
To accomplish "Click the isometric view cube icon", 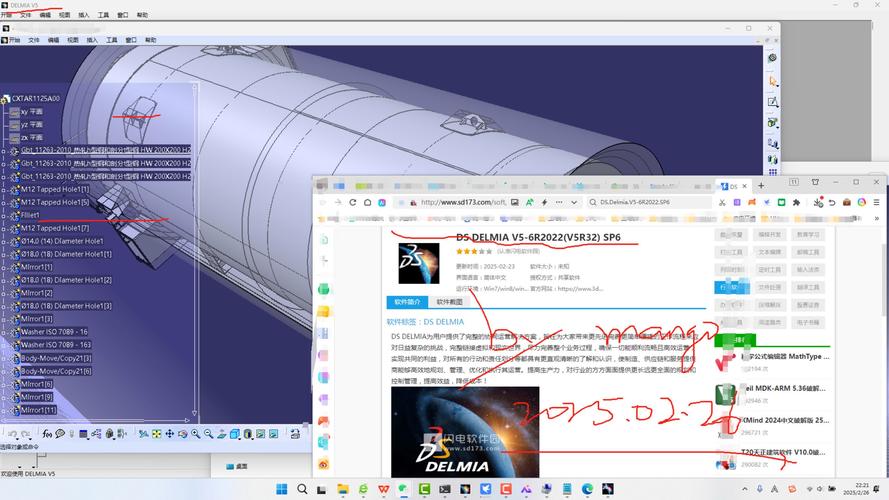I will [x=234, y=434].
